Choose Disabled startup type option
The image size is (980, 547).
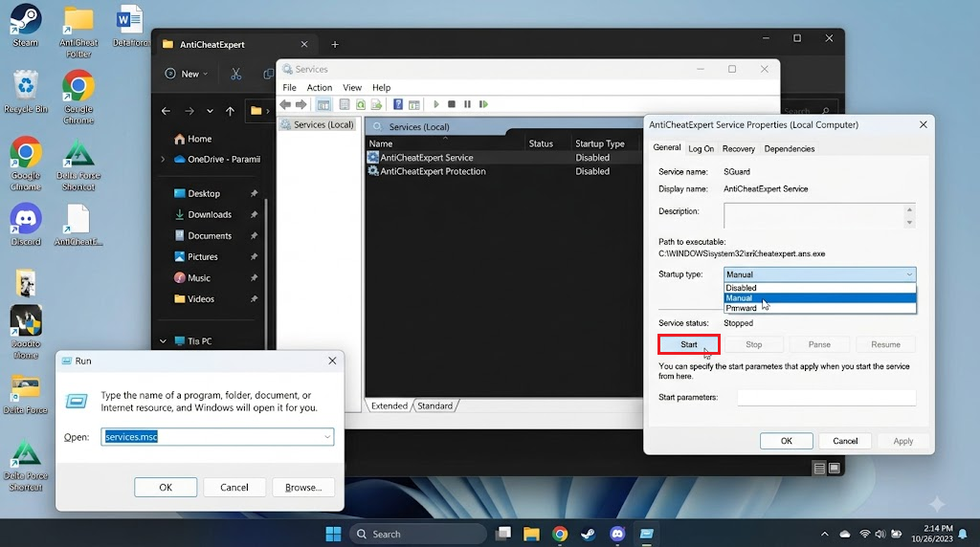click(820, 288)
